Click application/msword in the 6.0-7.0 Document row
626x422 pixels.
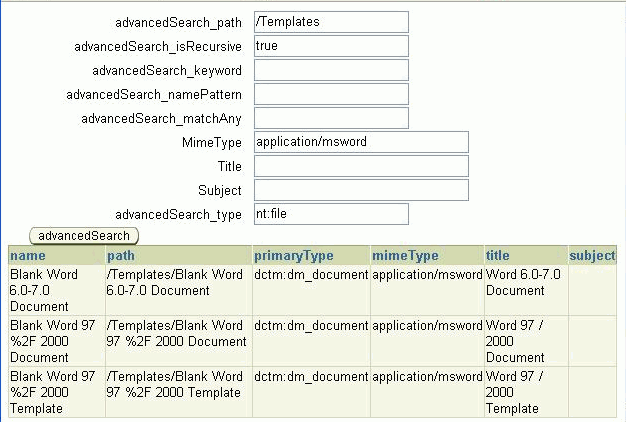[428, 275]
